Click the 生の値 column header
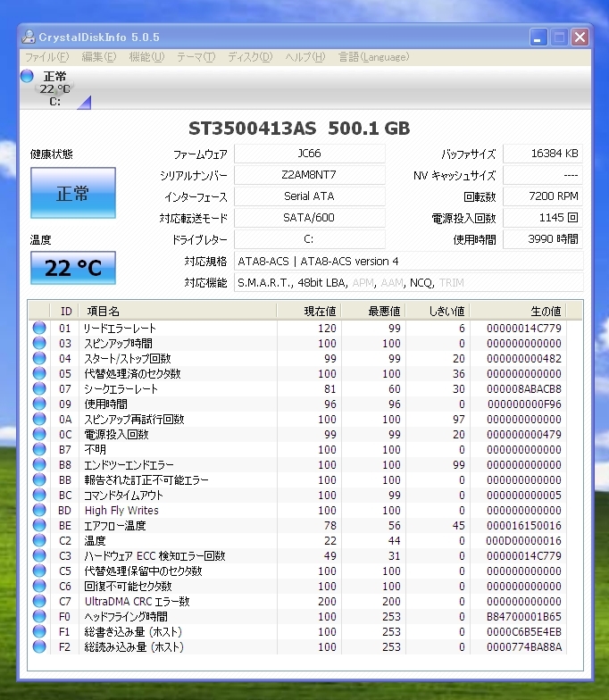 (518, 311)
